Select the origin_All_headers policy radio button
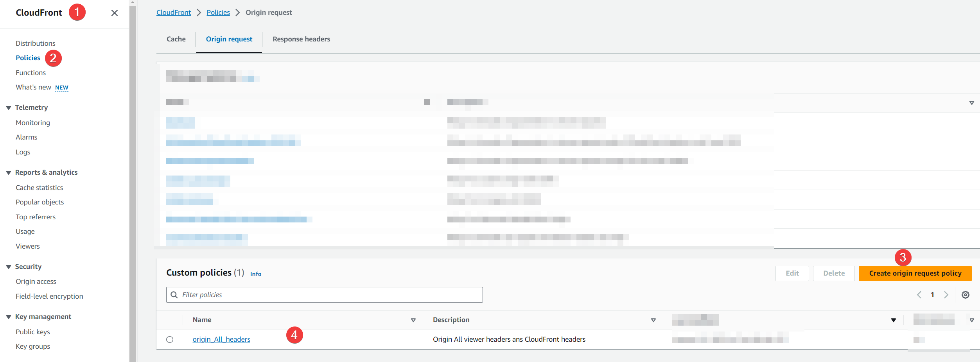Image resolution: width=980 pixels, height=362 pixels. click(x=170, y=339)
